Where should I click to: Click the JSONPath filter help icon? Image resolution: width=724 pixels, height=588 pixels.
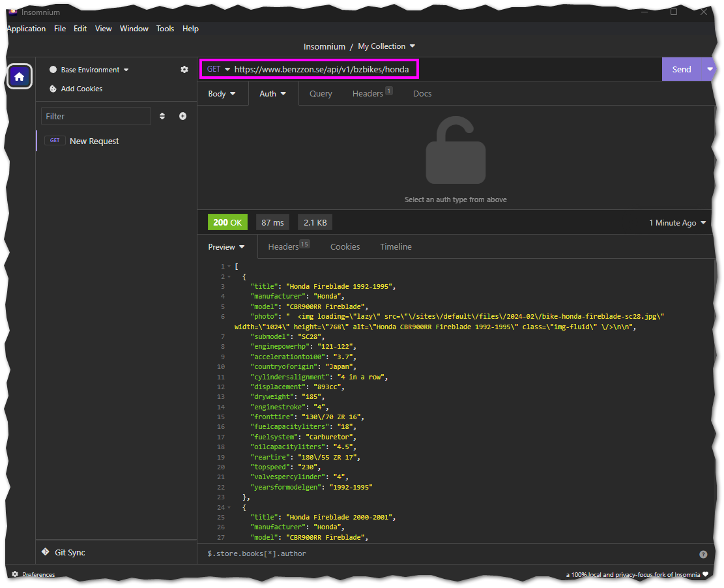click(703, 554)
